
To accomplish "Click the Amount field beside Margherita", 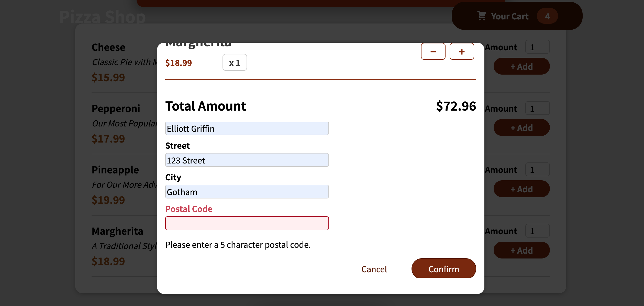I will coord(537,231).
